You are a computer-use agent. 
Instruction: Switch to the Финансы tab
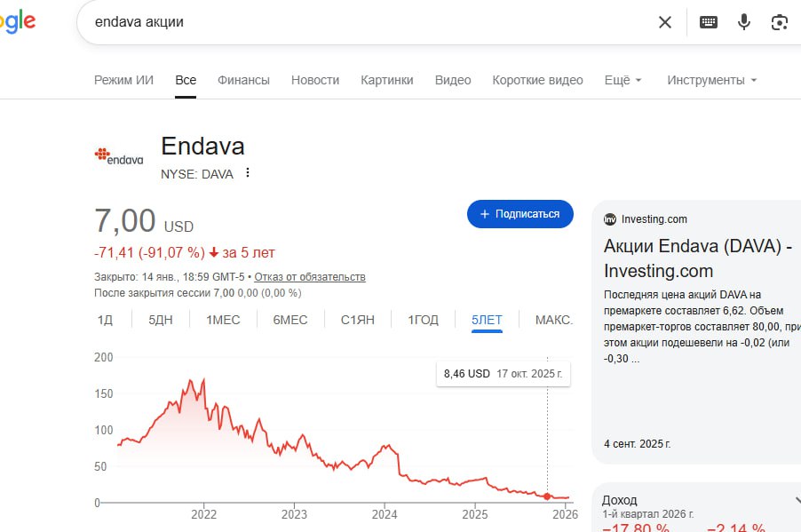(x=243, y=80)
